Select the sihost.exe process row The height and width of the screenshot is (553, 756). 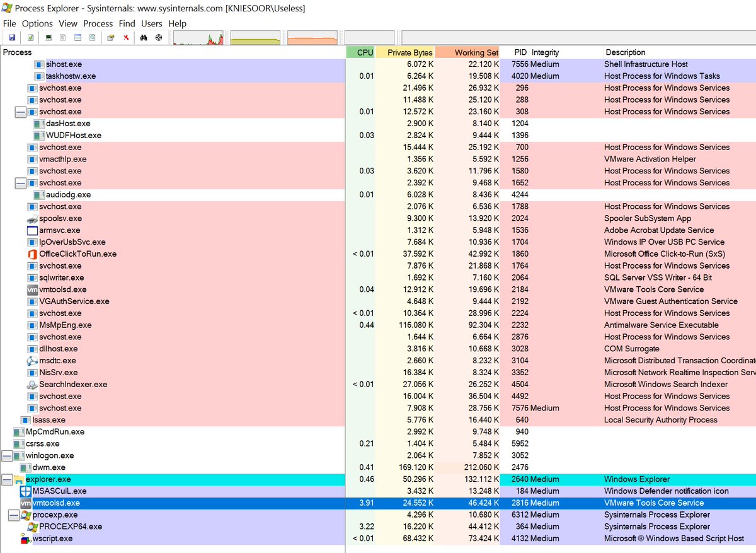point(378,64)
